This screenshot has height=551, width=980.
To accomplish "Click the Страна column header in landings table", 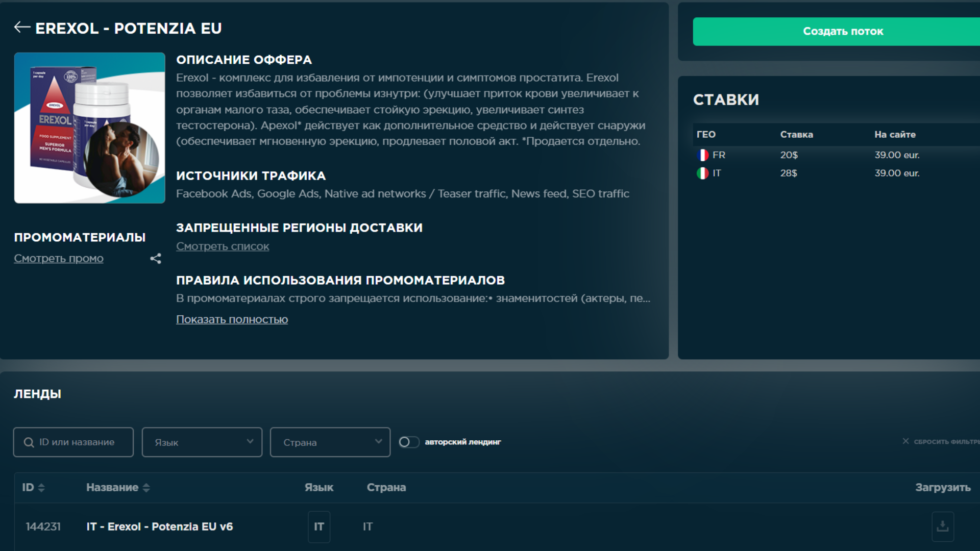I will coord(386,488).
